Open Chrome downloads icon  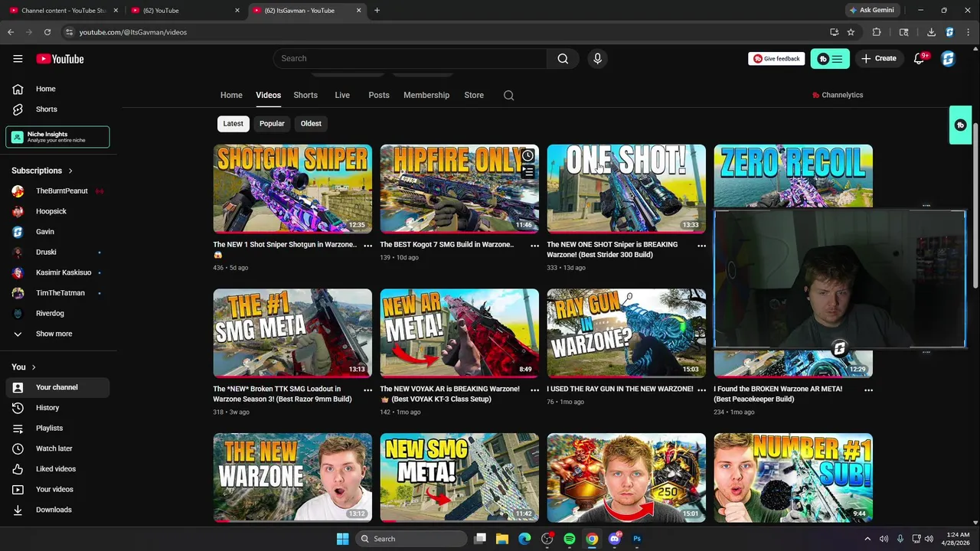[x=931, y=32]
